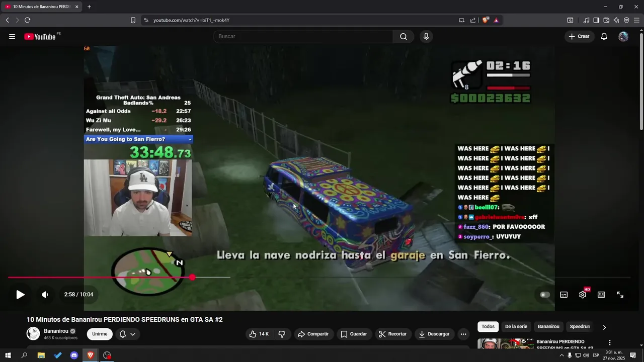
Task: Mute the video volume
Action: [x=45, y=295]
